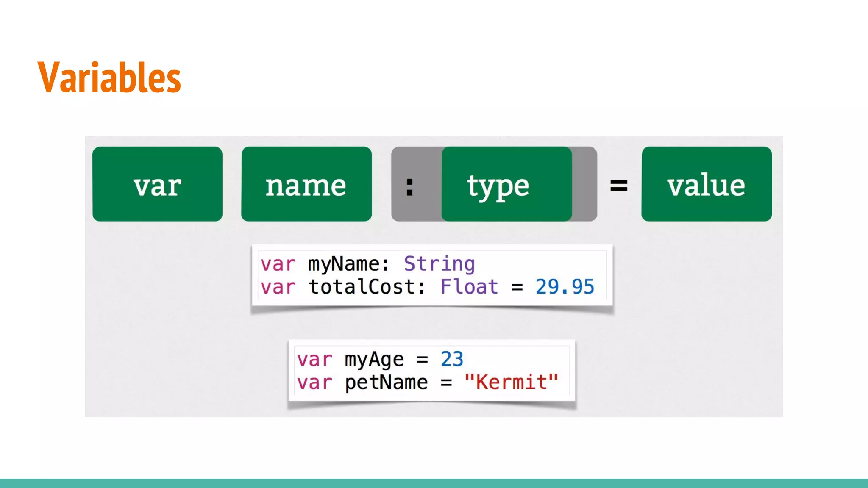Click the green 'var' block
Image resolution: width=868 pixels, height=488 pixels.
pyautogui.click(x=157, y=184)
